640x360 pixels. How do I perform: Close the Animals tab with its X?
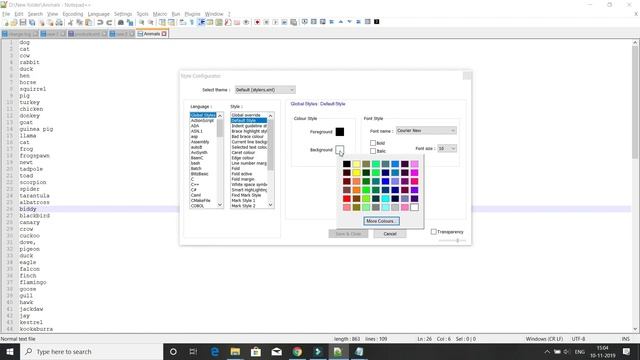click(164, 34)
